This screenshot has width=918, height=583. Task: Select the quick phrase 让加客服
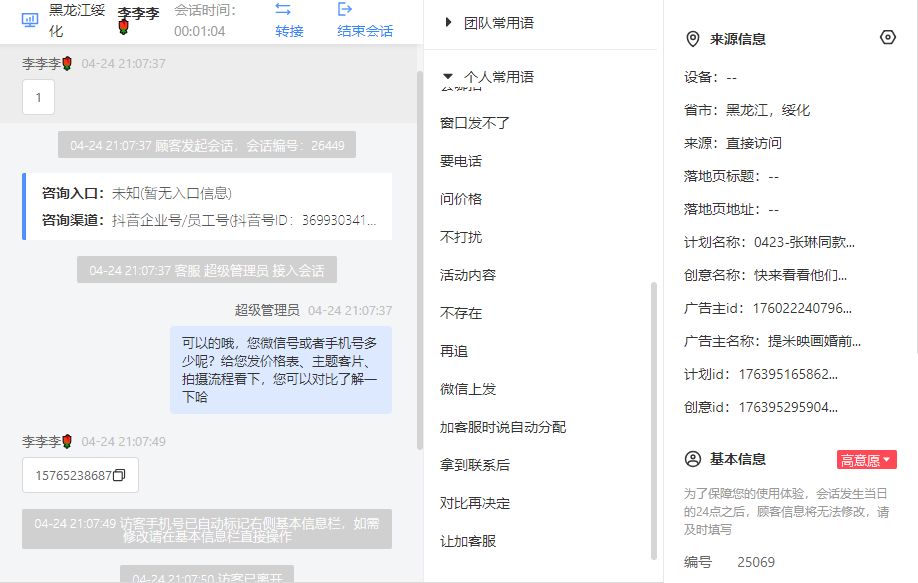click(x=468, y=542)
